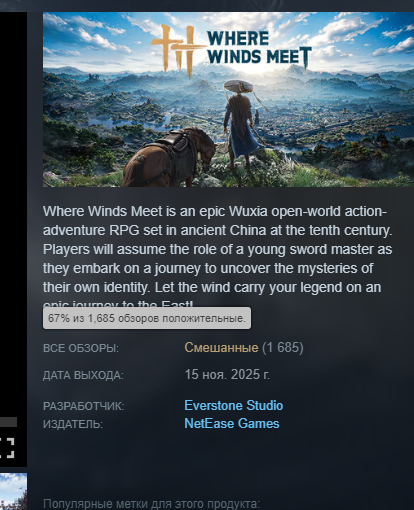The height and width of the screenshot is (510, 414).
Task: Open the sky screenshot thumbnail below player
Action: click(x=13, y=491)
